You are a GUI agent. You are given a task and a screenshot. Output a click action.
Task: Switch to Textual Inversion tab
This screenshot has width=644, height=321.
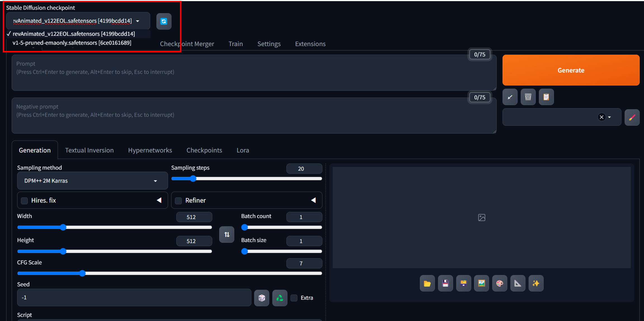pos(89,150)
